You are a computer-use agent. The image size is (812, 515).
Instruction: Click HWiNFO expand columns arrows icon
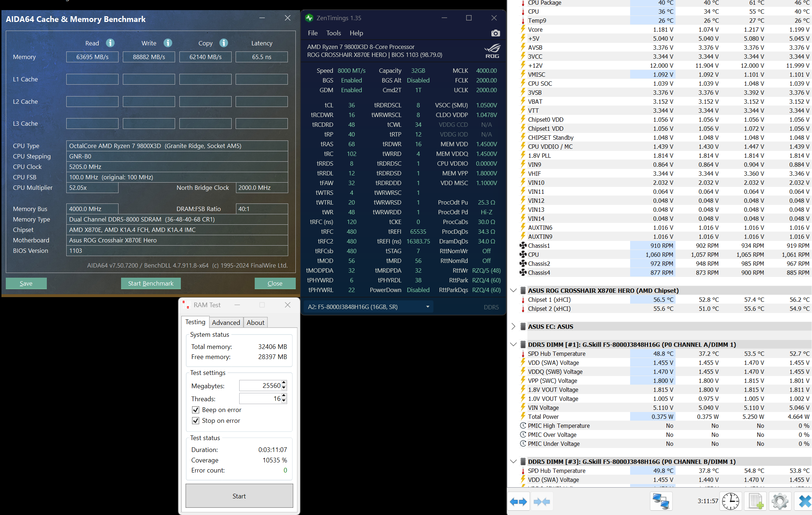pos(518,501)
